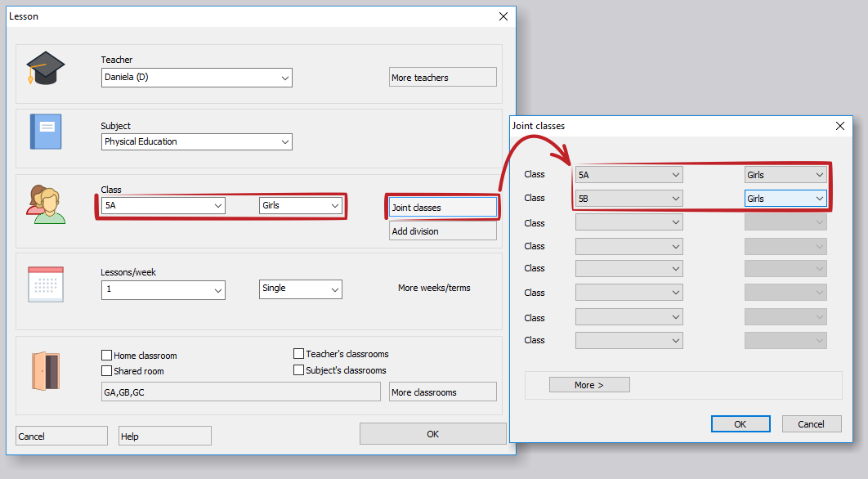Click the More teachers button

click(x=443, y=78)
